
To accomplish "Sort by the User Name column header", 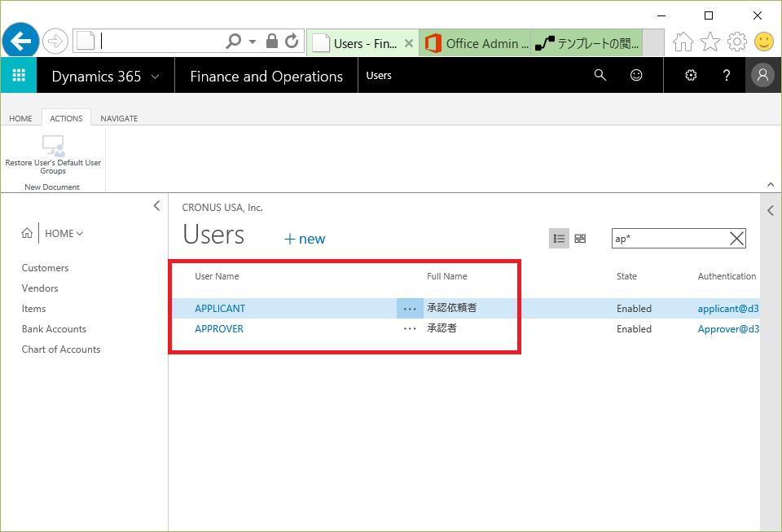I will coord(217,276).
